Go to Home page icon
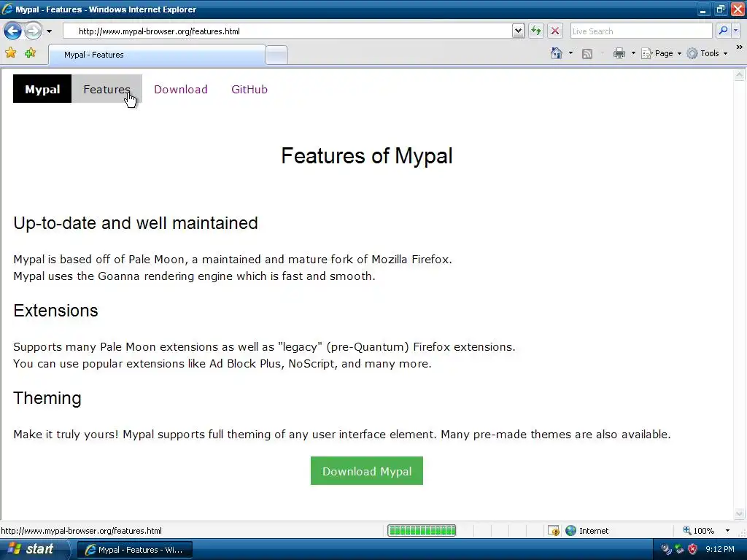This screenshot has height=560, width=747. [x=557, y=53]
